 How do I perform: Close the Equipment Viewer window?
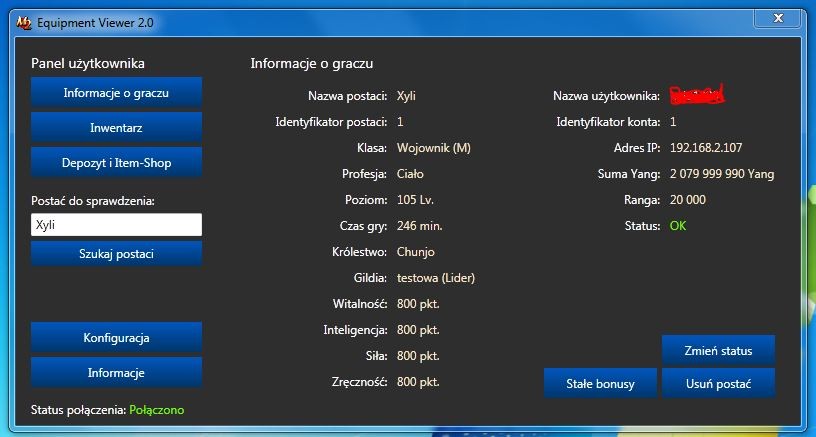coord(778,19)
